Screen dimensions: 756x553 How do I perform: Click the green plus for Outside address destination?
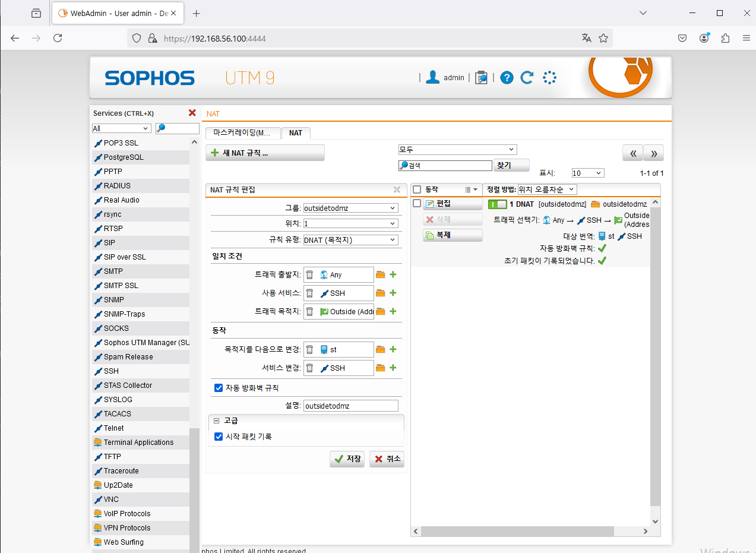pyautogui.click(x=393, y=311)
